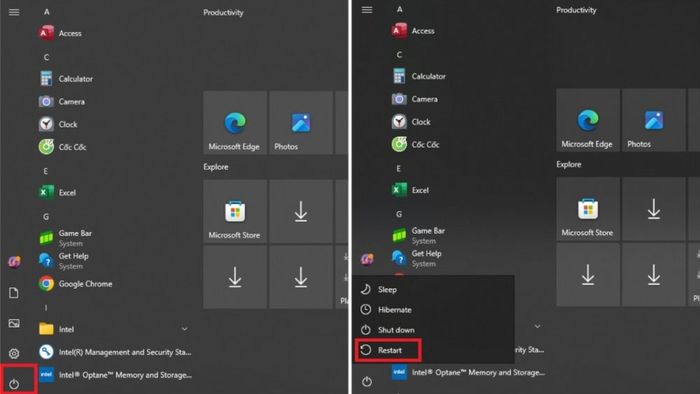Open Intel Optane Memory in the right app list

(468, 372)
